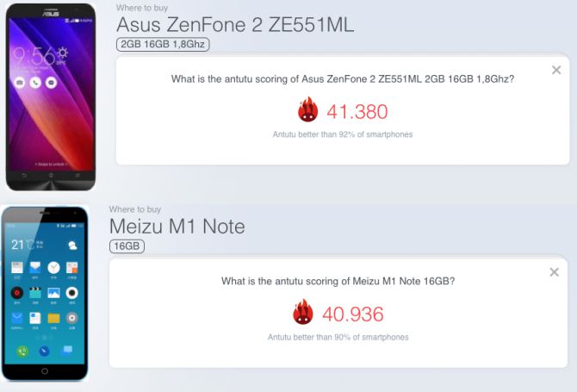Tap the phone shortcut on the Asus lock screen
Viewport: 577px width, 392px height.
point(34,83)
